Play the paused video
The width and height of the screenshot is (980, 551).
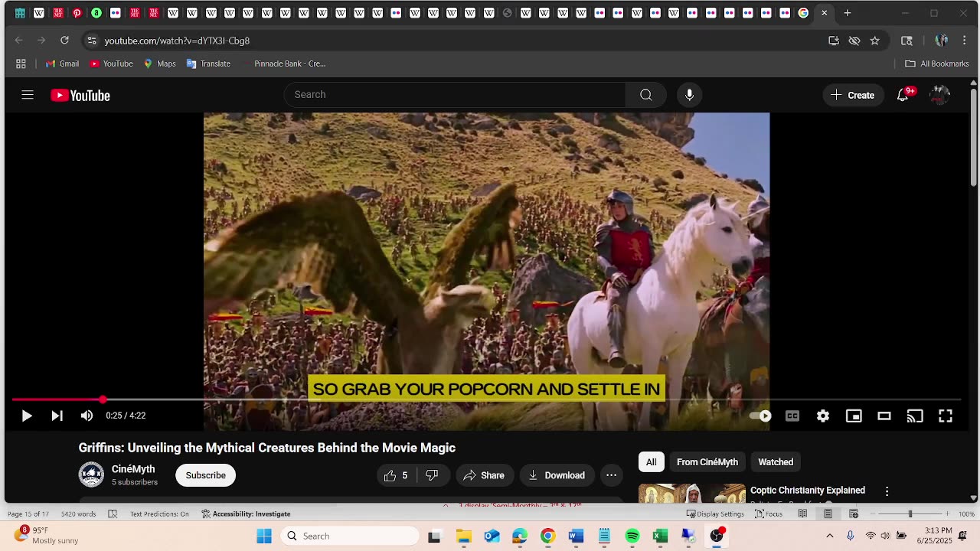tap(26, 416)
